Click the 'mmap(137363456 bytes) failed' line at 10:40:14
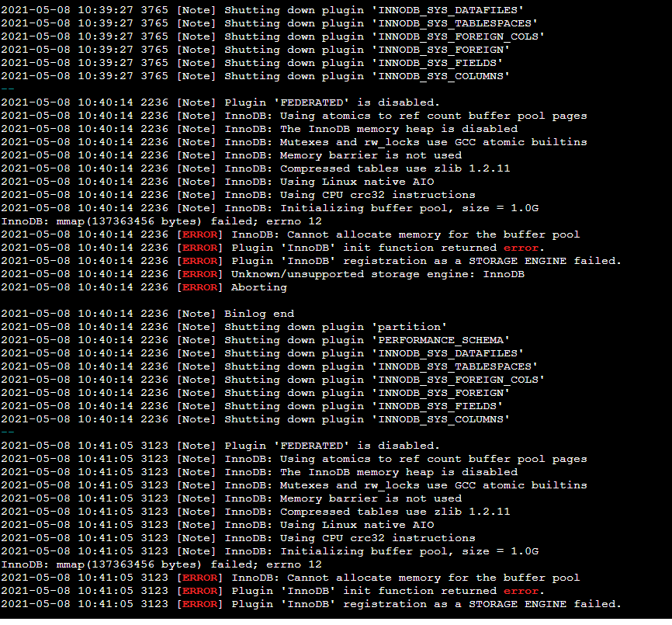Viewport: 672px width, 625px height. 161,221
